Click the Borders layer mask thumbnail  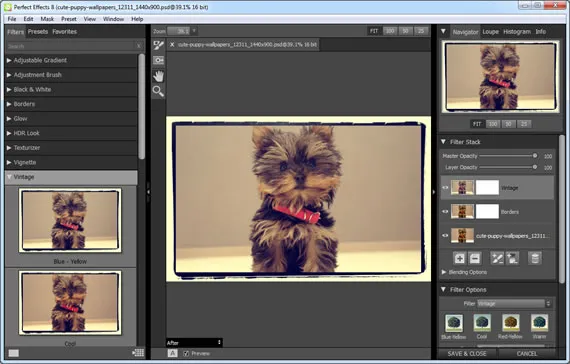(x=487, y=211)
